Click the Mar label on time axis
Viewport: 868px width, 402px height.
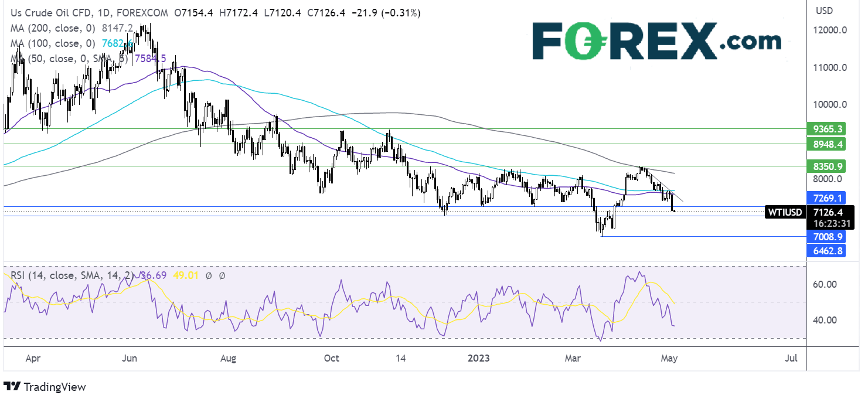point(571,357)
